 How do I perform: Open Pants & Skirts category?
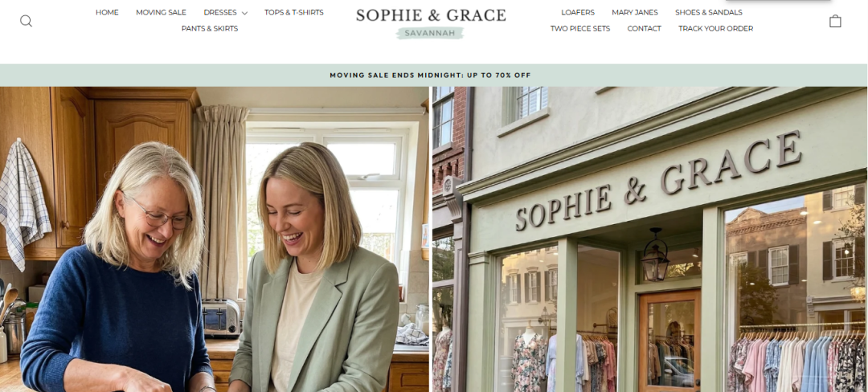210,28
